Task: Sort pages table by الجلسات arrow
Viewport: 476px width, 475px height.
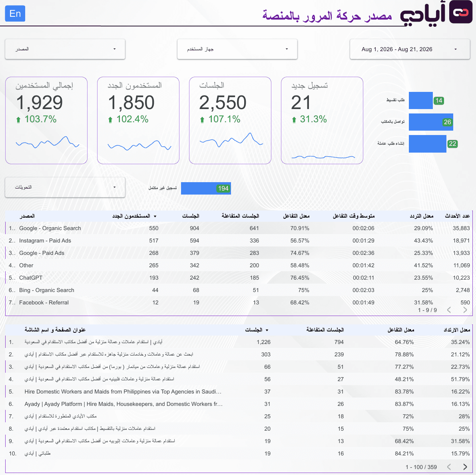Action: point(267,330)
